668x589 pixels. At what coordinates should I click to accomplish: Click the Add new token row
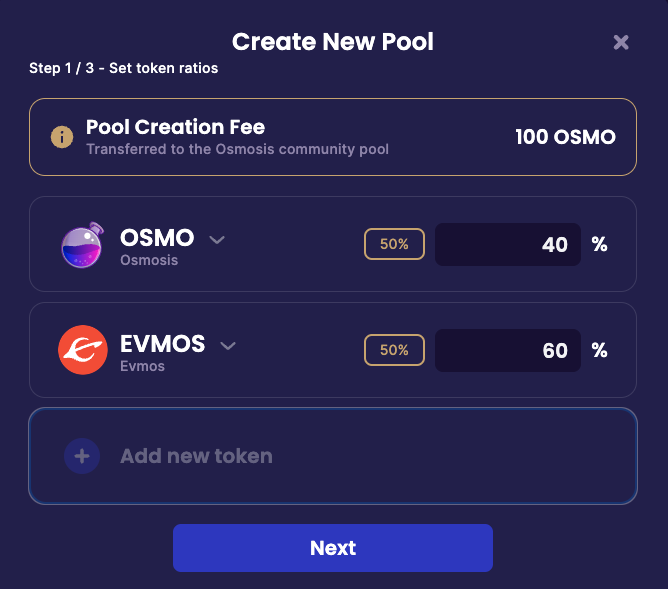pyautogui.click(x=333, y=456)
